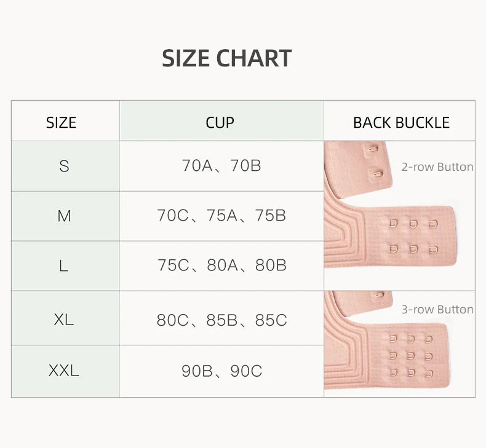Click the 70C、75A、75B cup cell
This screenshot has width=486, height=448.
pyautogui.click(x=221, y=216)
